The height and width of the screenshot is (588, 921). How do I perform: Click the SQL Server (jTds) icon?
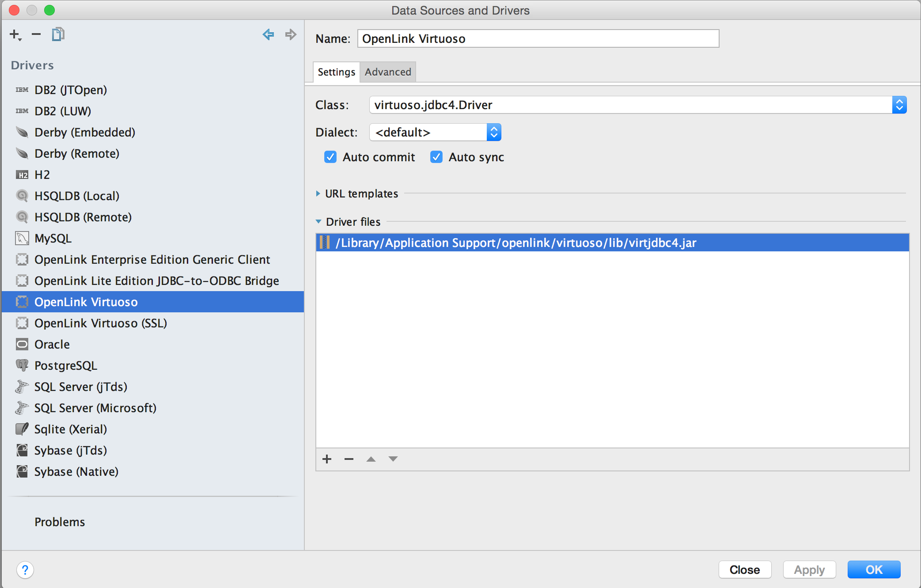22,387
